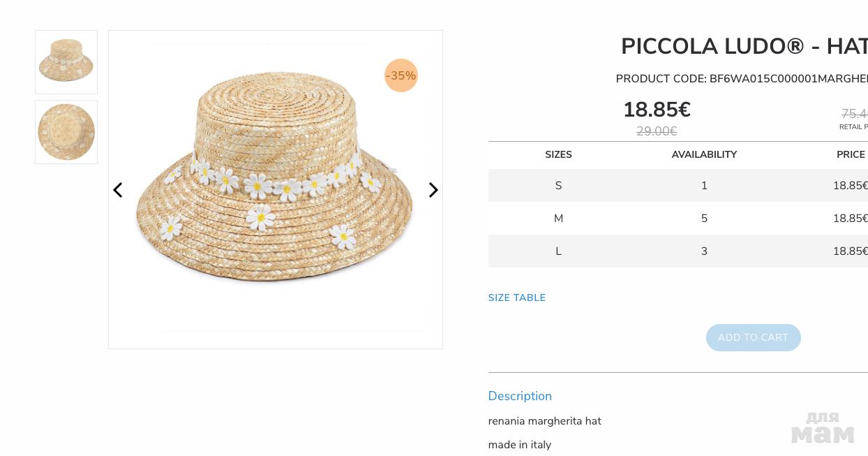Choose size M in the table
This screenshot has height=456, width=868.
(x=558, y=219)
